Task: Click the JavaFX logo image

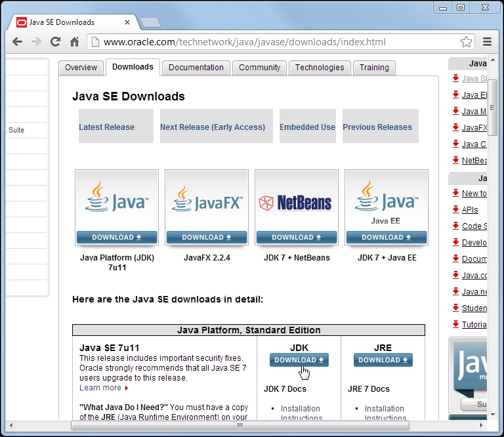Action: [207, 200]
